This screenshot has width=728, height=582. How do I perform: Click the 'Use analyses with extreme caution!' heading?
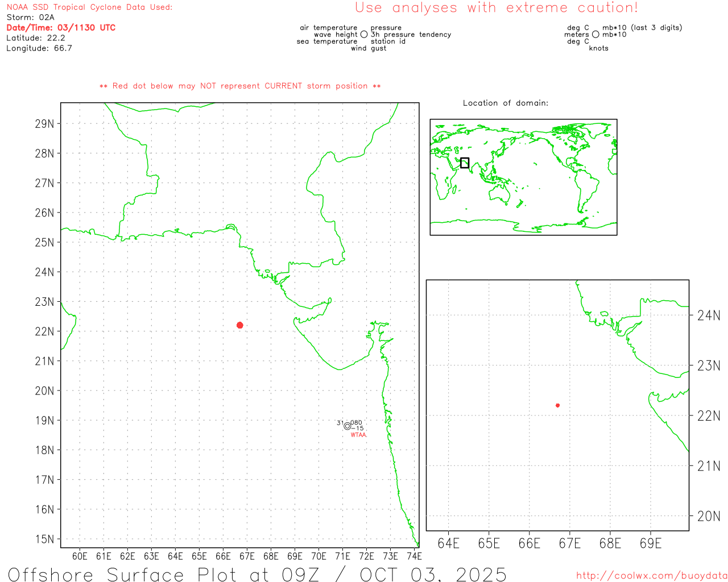click(496, 8)
